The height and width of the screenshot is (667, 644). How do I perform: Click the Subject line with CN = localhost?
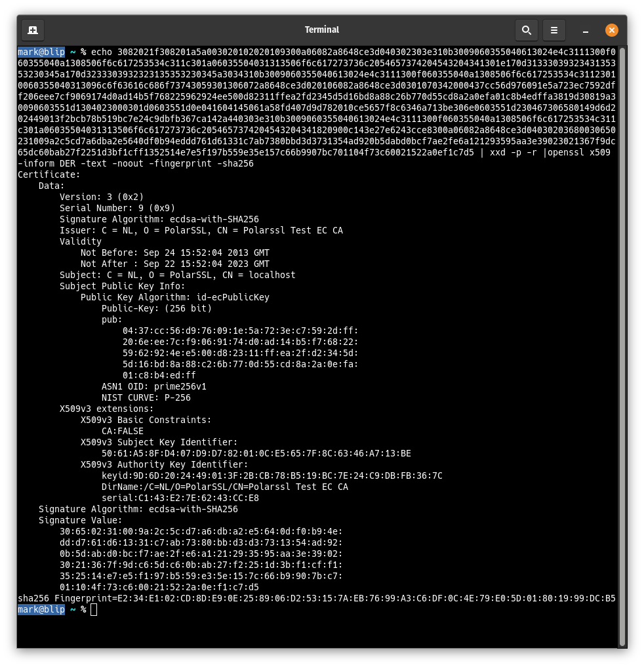coord(177,275)
